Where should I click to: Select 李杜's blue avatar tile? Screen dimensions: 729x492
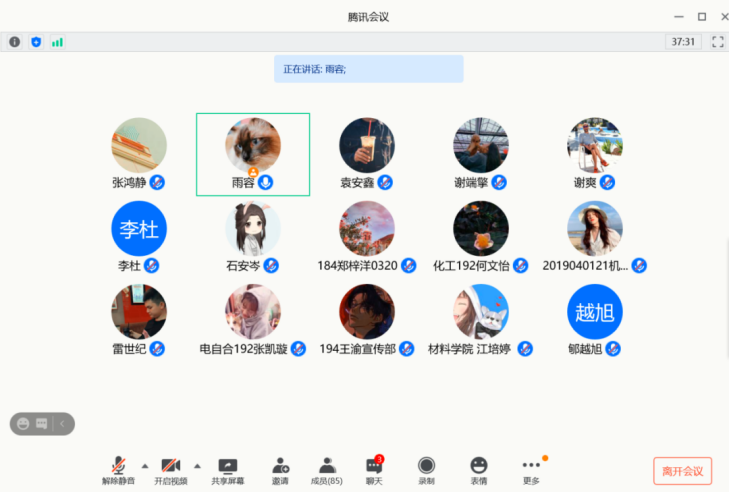click(x=139, y=229)
